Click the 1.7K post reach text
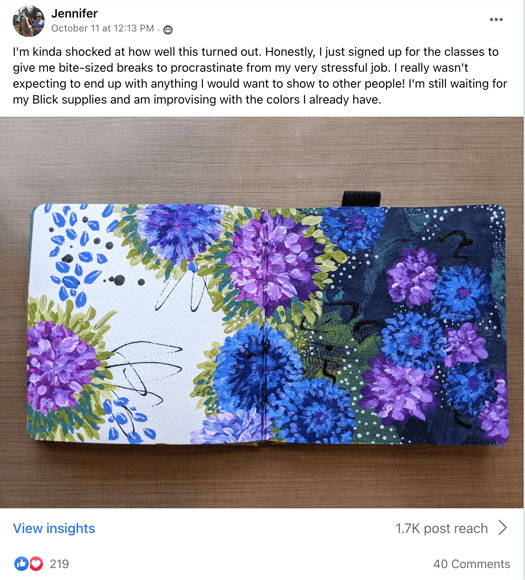 [x=441, y=528]
